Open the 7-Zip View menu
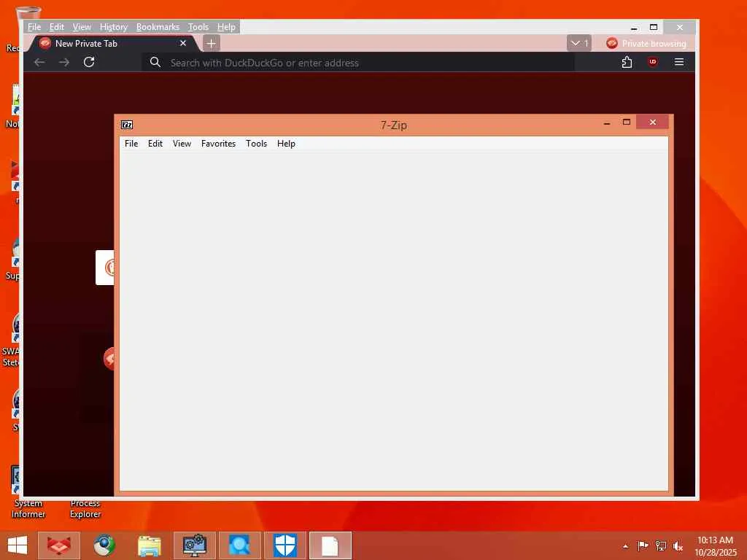The width and height of the screenshot is (747, 560). point(182,144)
